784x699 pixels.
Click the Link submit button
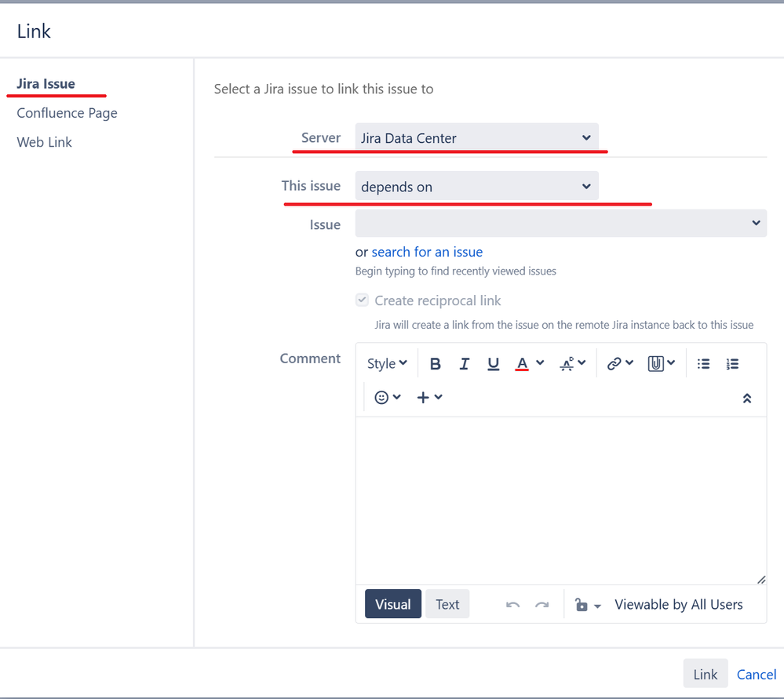[x=705, y=675]
